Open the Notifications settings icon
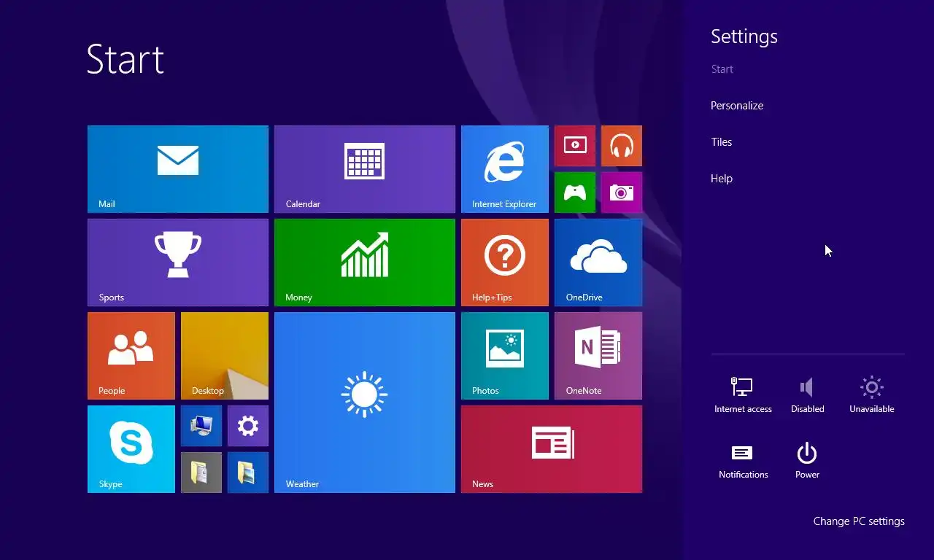Image resolution: width=934 pixels, height=560 pixels. tap(743, 461)
